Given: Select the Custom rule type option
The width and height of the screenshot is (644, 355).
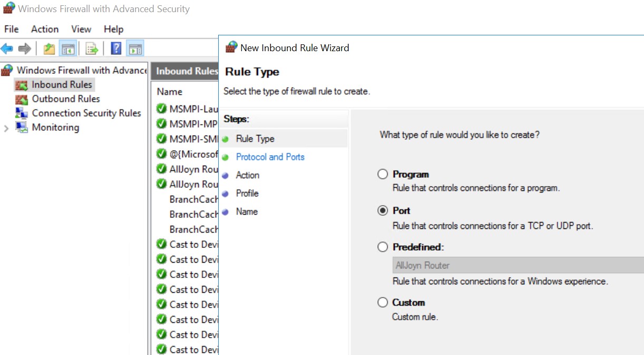Looking at the screenshot, I should (383, 302).
